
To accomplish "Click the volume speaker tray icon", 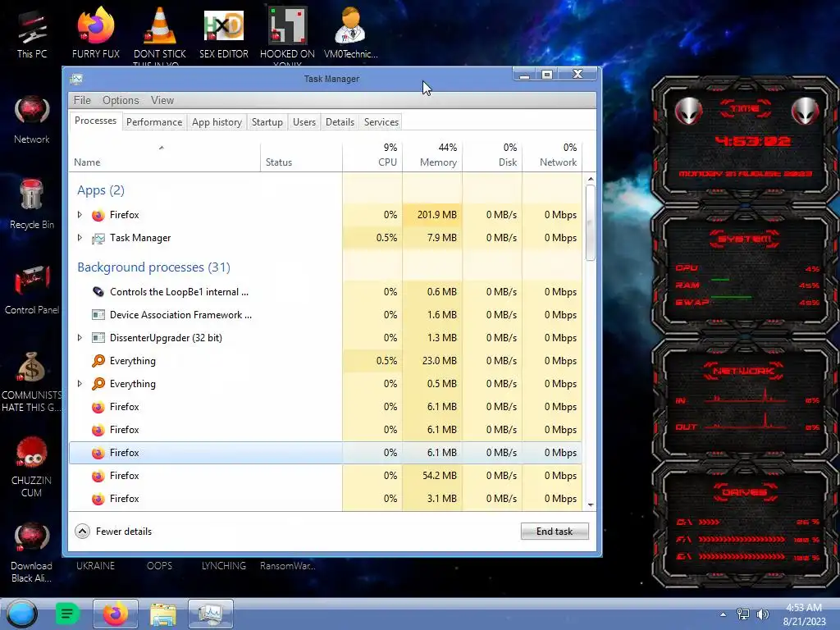I will [x=763, y=614].
